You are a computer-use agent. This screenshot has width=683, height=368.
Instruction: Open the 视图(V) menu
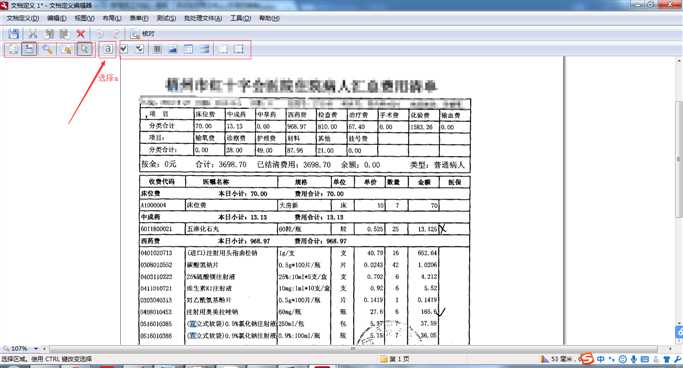click(84, 18)
